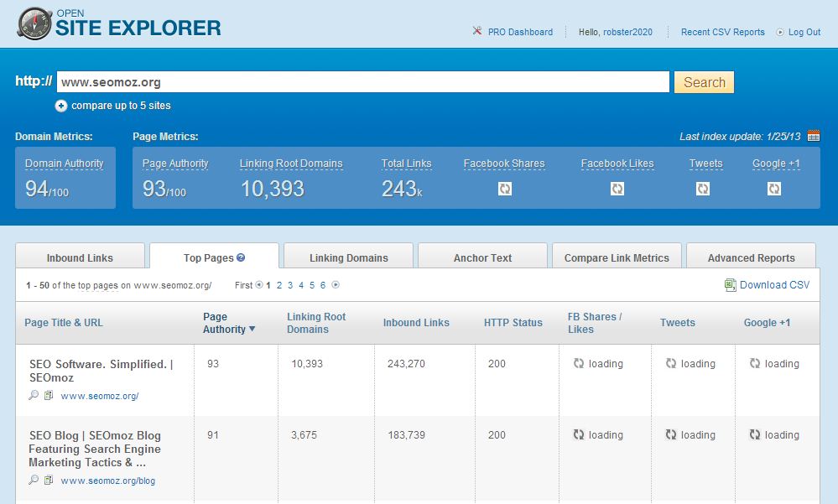
Task: Switch to the Inbound Links tab
Action: pos(80,257)
